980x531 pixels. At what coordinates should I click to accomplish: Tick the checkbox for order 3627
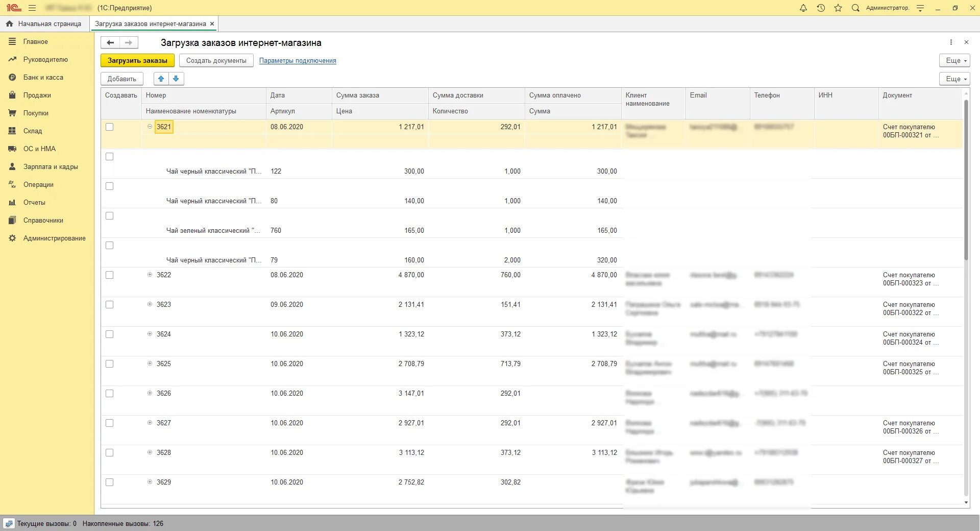point(109,423)
